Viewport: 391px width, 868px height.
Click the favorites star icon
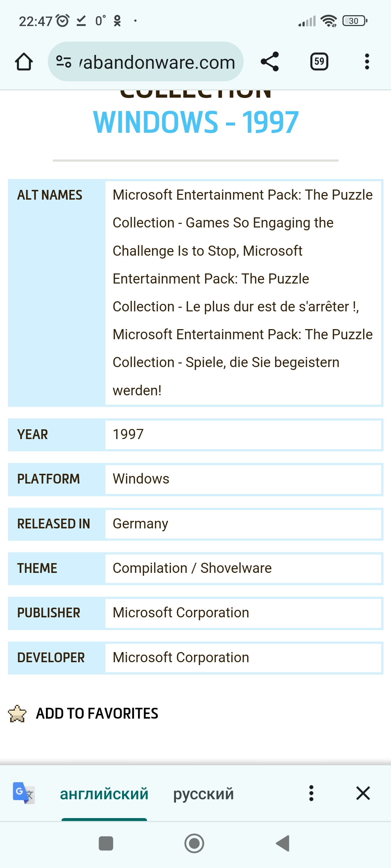click(x=17, y=714)
